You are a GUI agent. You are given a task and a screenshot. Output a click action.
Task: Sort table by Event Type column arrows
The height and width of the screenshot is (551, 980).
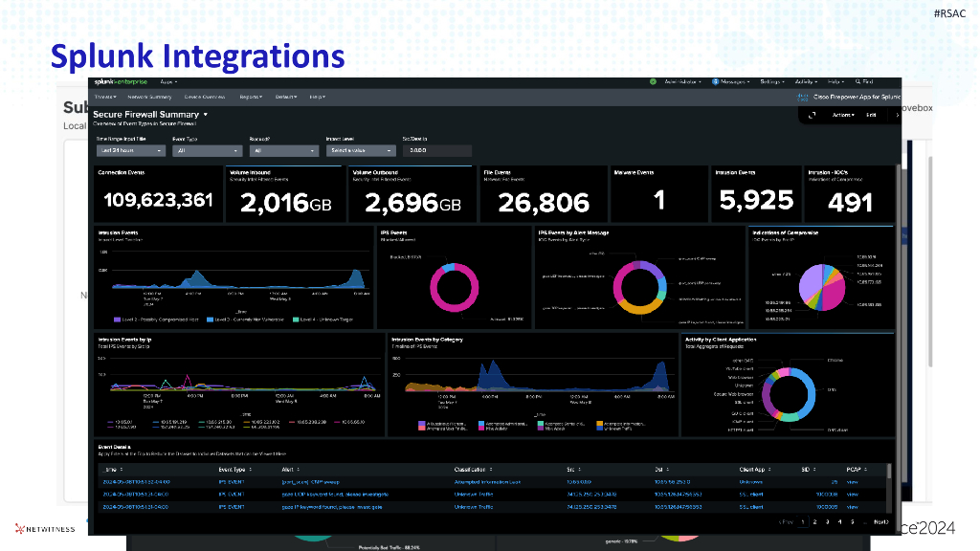(251, 470)
